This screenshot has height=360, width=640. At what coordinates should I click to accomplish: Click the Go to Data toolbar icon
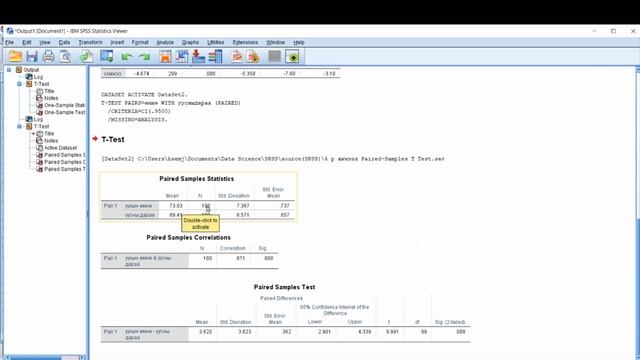click(165, 56)
